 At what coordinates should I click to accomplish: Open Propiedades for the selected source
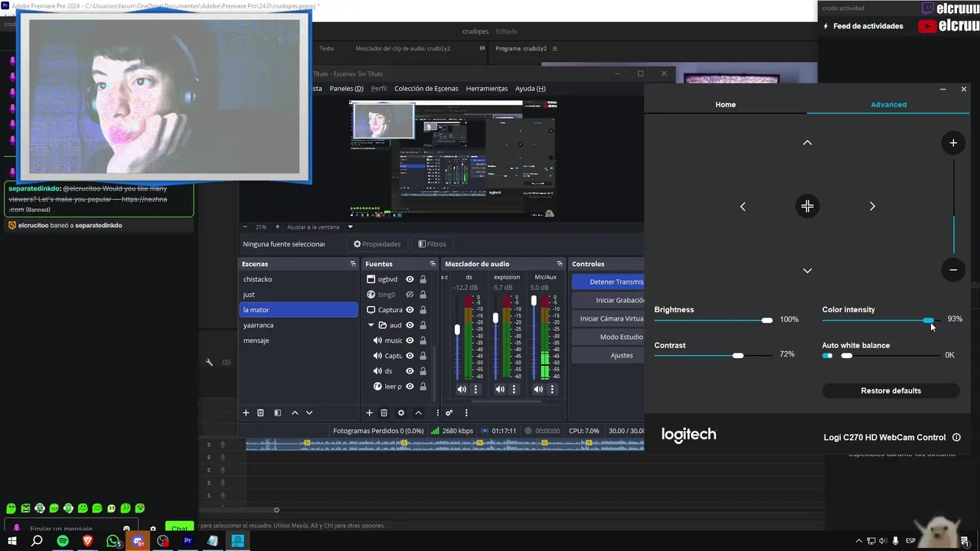[x=377, y=244]
